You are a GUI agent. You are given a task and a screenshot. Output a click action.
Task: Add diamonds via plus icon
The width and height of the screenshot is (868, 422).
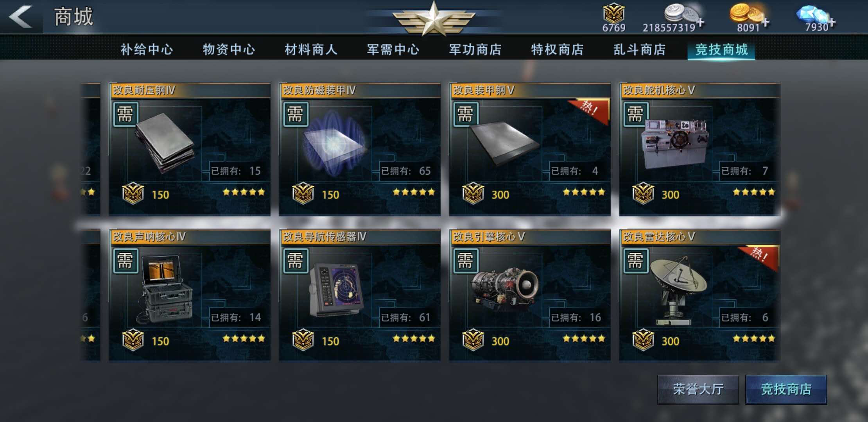click(x=832, y=23)
